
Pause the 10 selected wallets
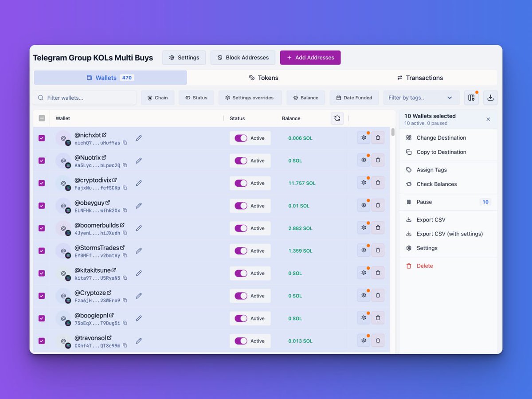[448, 202]
